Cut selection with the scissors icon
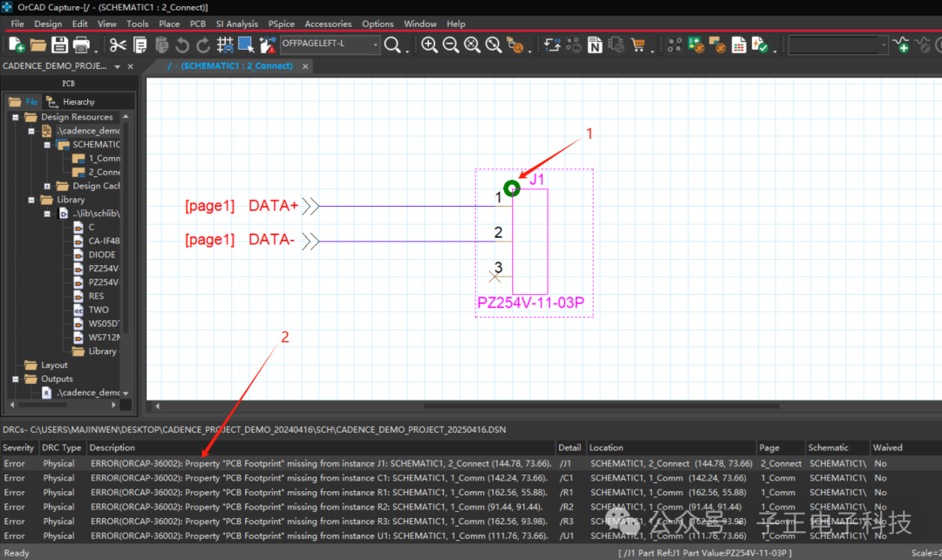Image resolution: width=942 pixels, height=560 pixels. [119, 45]
